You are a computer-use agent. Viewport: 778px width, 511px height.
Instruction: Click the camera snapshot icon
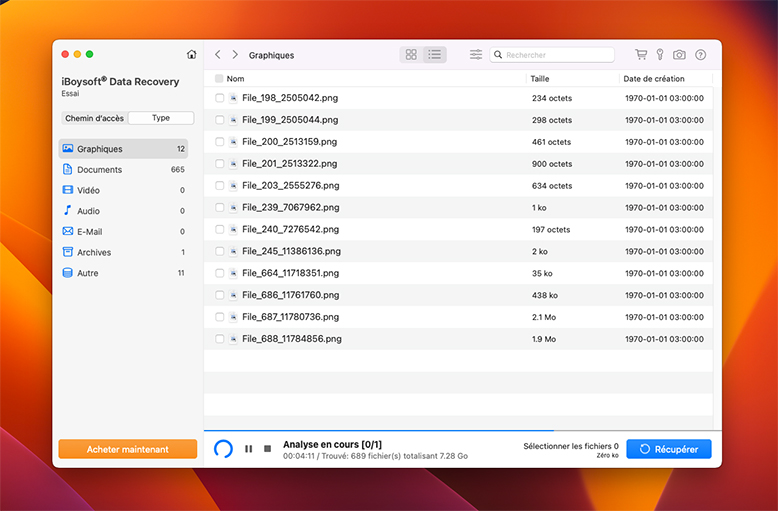[679, 55]
